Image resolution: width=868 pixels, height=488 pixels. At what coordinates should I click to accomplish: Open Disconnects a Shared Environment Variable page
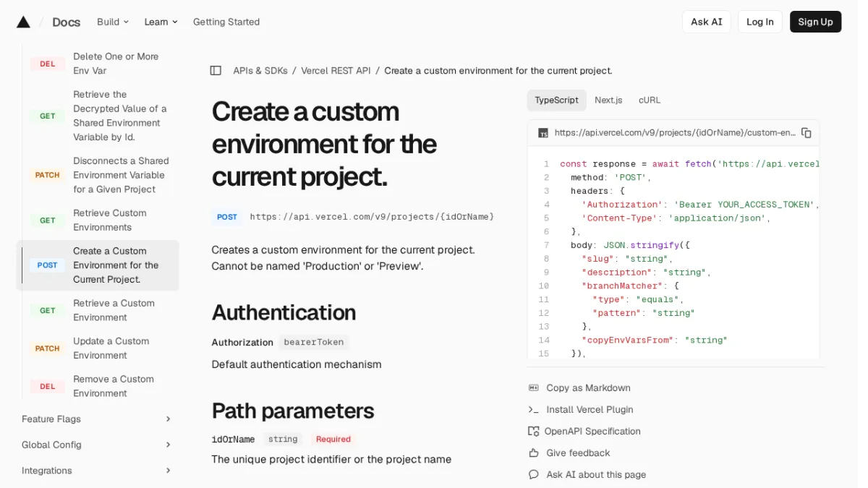121,175
